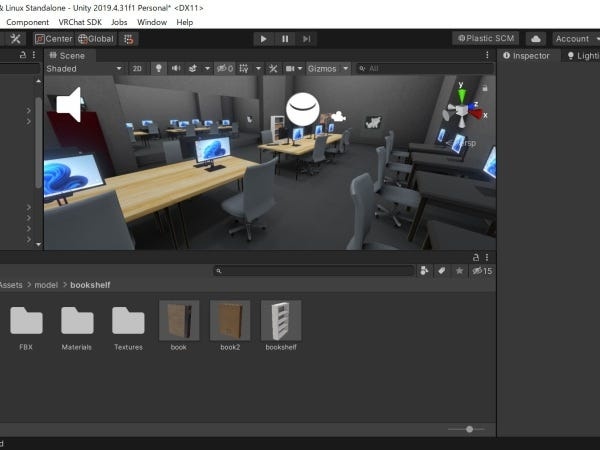This screenshot has height=450, width=600.
Task: Open the VRChat SDK menu
Action: click(x=79, y=22)
